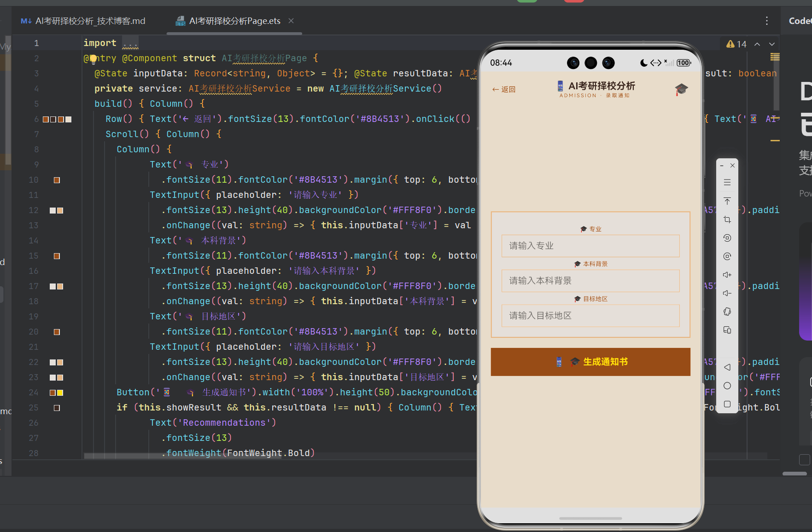The height and width of the screenshot is (532, 812).
Task: Click the analysis stripes icon atop the scrollbar
Action: [775, 57]
